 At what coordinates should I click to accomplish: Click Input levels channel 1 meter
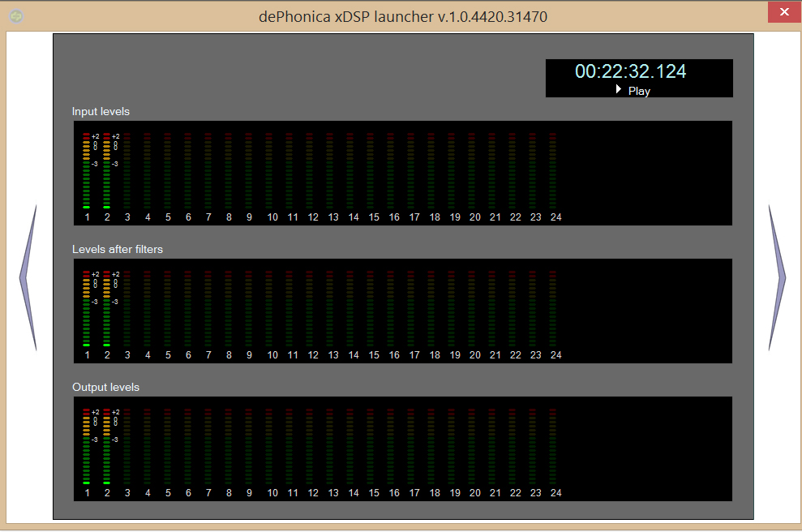point(87,170)
